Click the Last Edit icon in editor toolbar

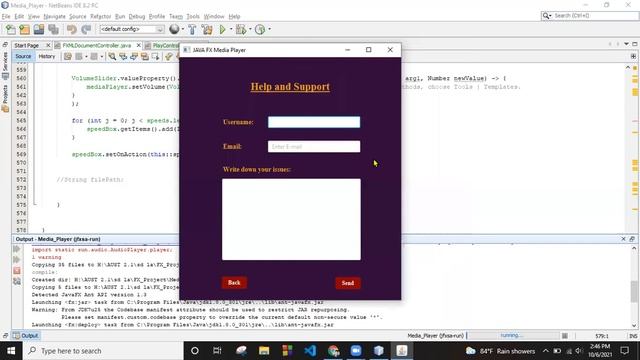(x=68, y=56)
